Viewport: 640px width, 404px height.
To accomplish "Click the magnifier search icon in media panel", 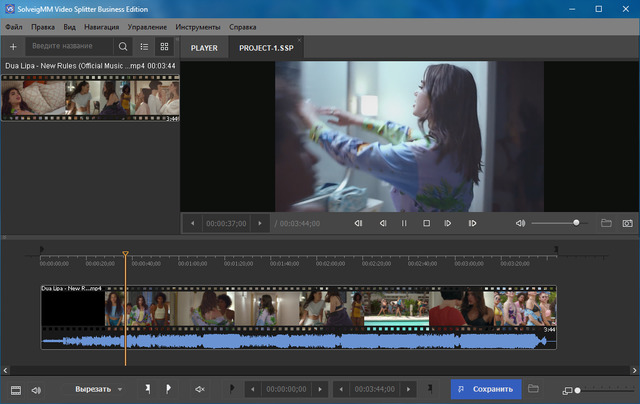I will coord(123,46).
